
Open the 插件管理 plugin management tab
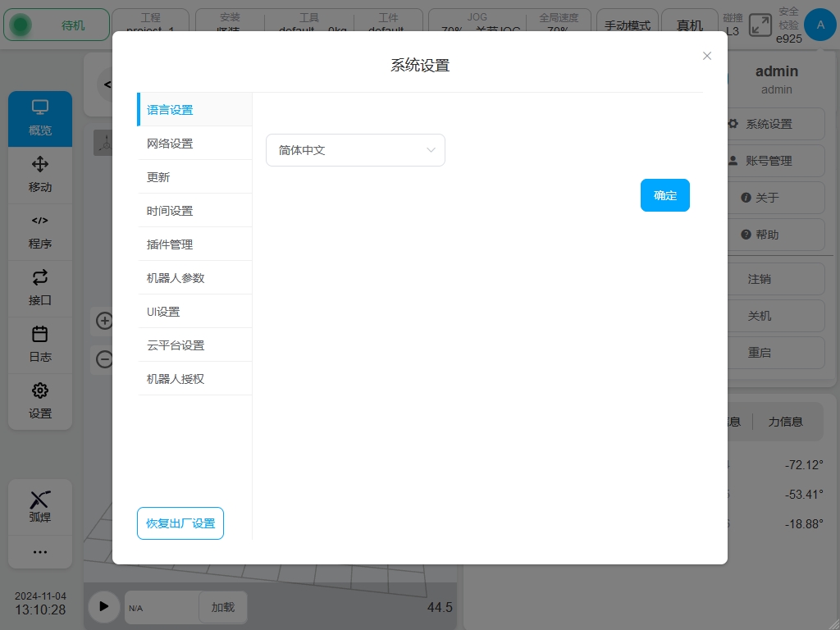click(x=170, y=244)
